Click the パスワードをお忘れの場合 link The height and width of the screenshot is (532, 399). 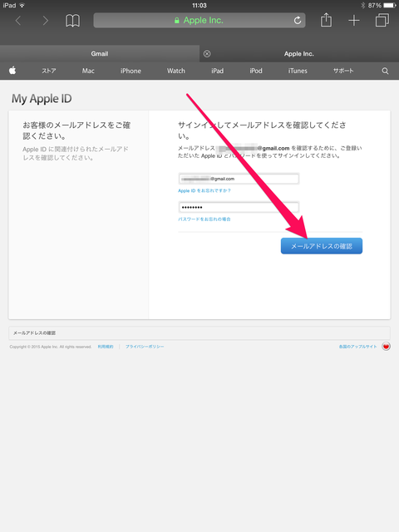tap(204, 219)
